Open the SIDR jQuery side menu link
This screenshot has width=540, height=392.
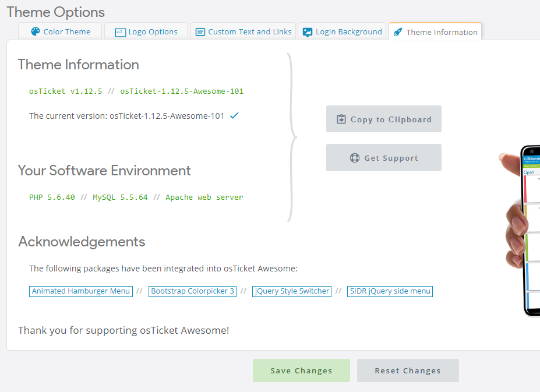coord(390,291)
